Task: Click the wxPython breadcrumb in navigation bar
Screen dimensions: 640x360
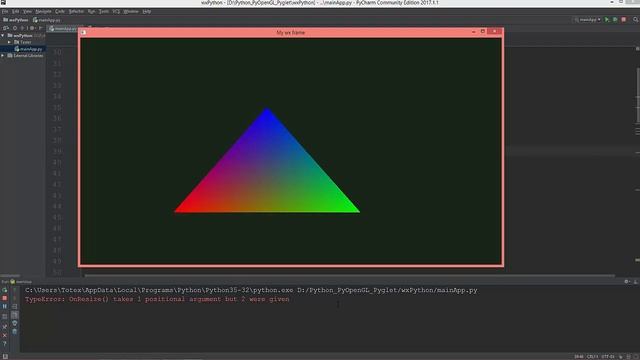Action: click(16, 20)
